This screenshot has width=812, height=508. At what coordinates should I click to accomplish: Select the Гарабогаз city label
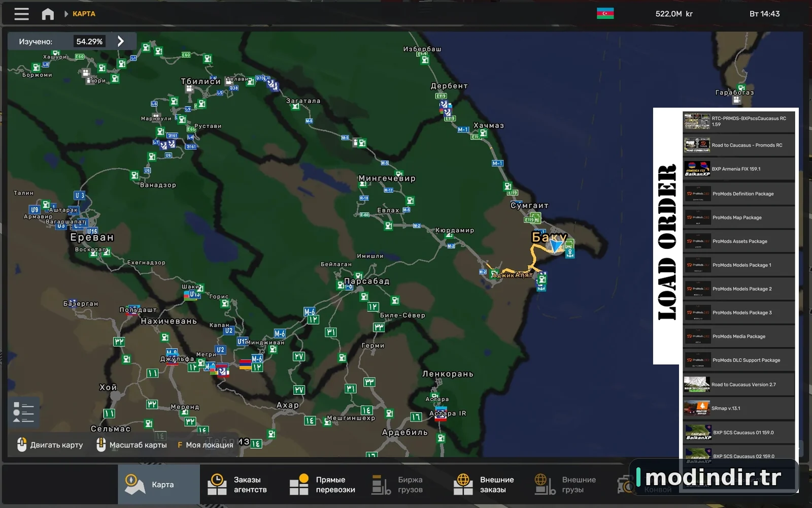pos(734,92)
